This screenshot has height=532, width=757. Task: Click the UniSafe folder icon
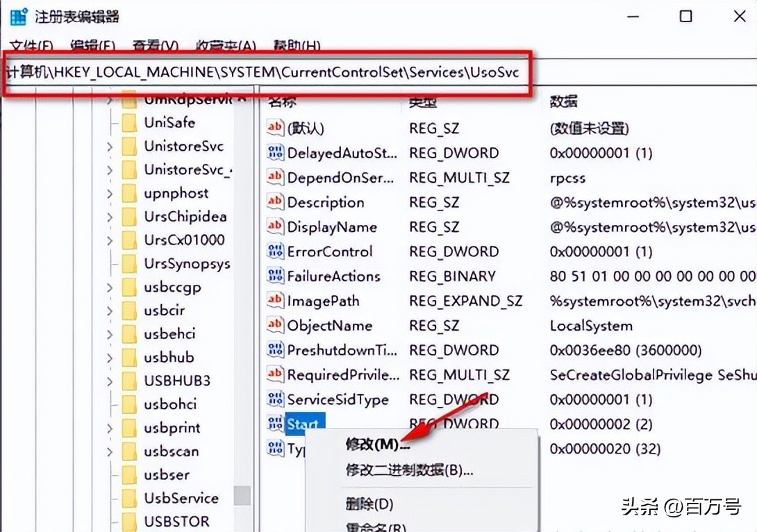129,123
